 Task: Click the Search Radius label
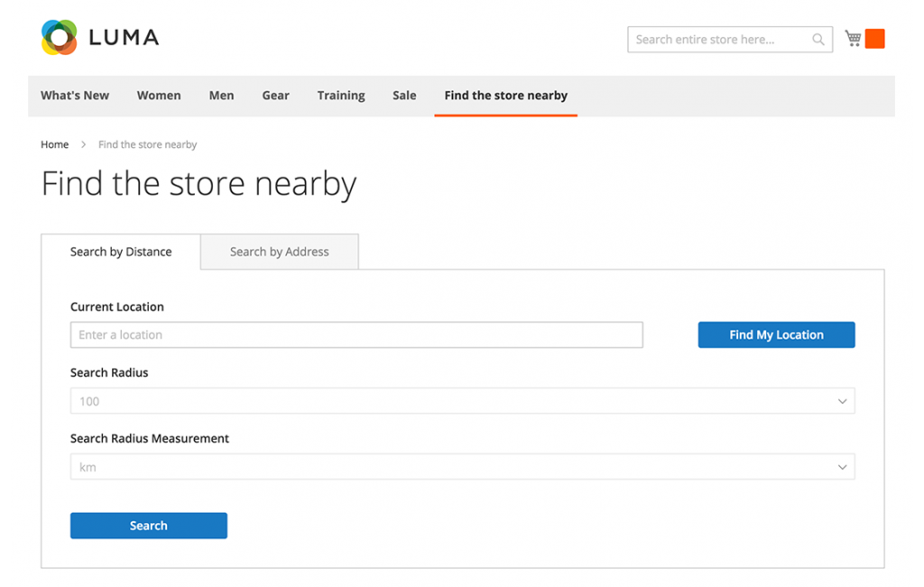click(109, 373)
